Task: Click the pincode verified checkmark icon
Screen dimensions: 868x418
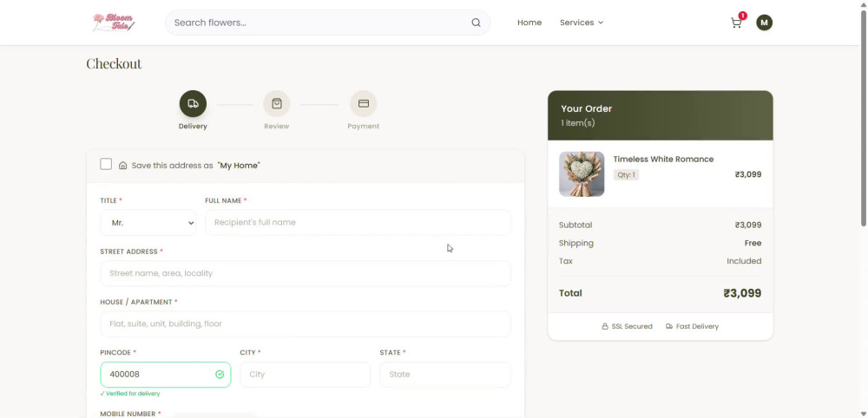Action: (x=220, y=375)
